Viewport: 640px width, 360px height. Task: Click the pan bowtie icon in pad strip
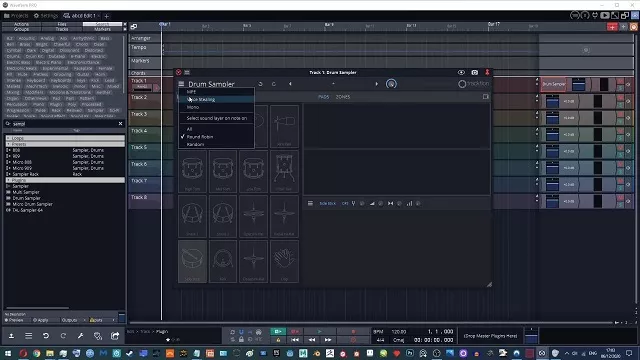390,203
